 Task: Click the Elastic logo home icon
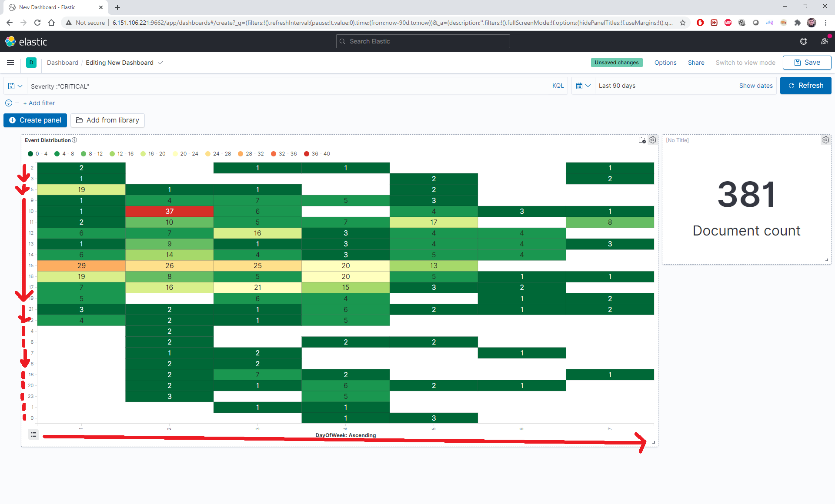point(10,42)
